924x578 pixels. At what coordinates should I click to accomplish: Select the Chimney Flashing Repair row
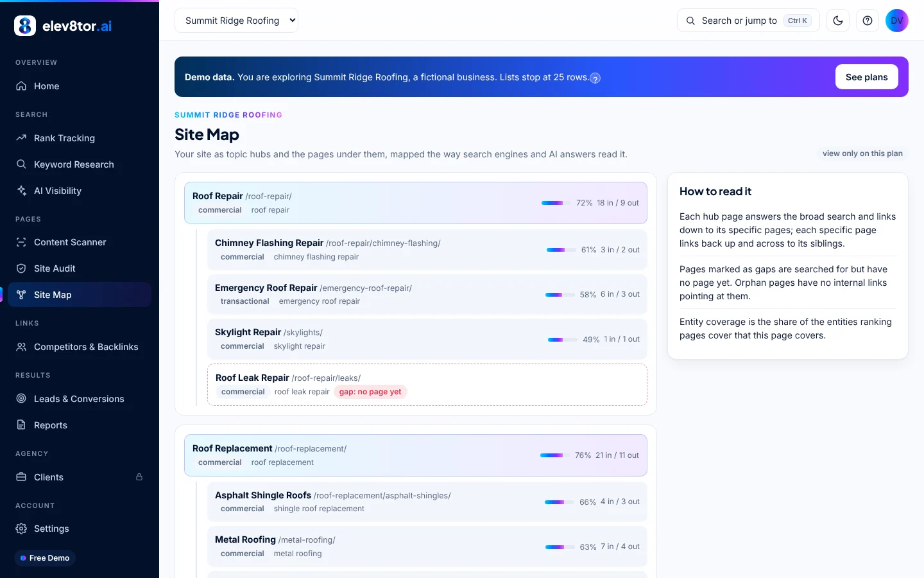[x=427, y=250]
